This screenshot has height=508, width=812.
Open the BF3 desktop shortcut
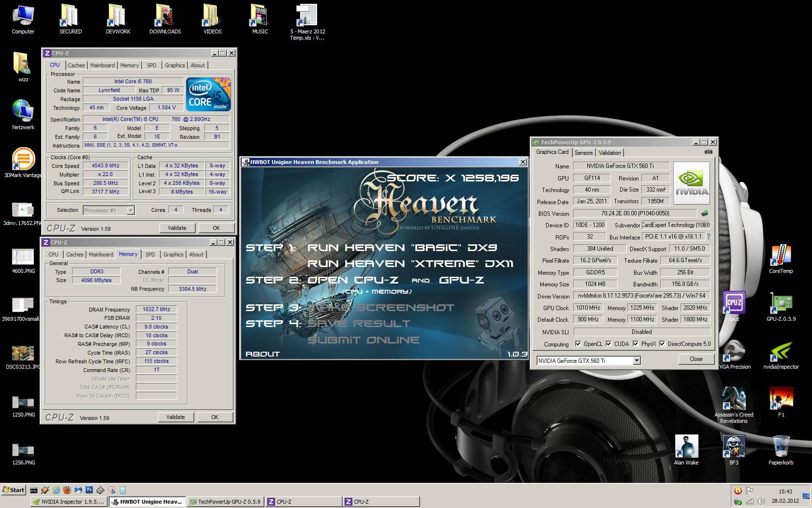[x=734, y=450]
